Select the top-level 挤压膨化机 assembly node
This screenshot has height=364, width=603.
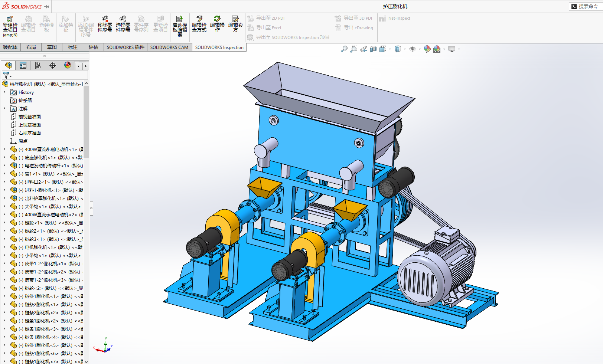pyautogui.click(x=43, y=84)
